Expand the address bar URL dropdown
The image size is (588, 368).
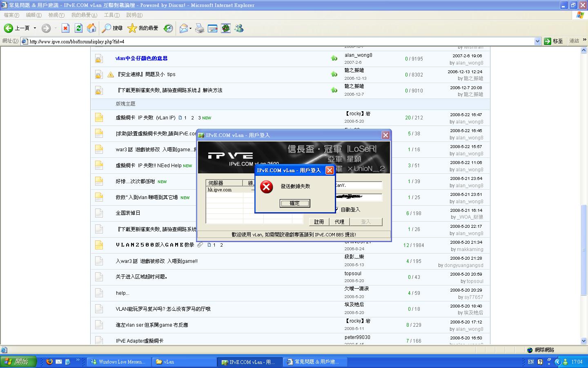pyautogui.click(x=537, y=41)
